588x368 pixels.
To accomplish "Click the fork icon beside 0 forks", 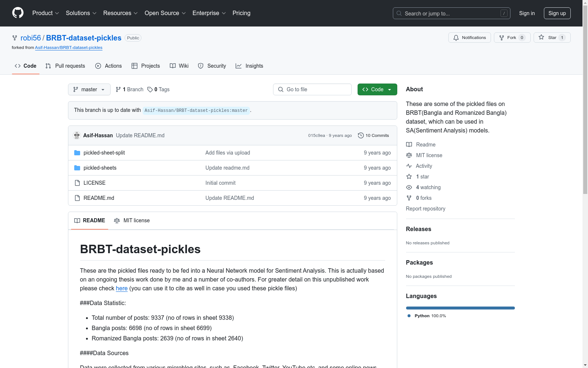I will coord(409,198).
